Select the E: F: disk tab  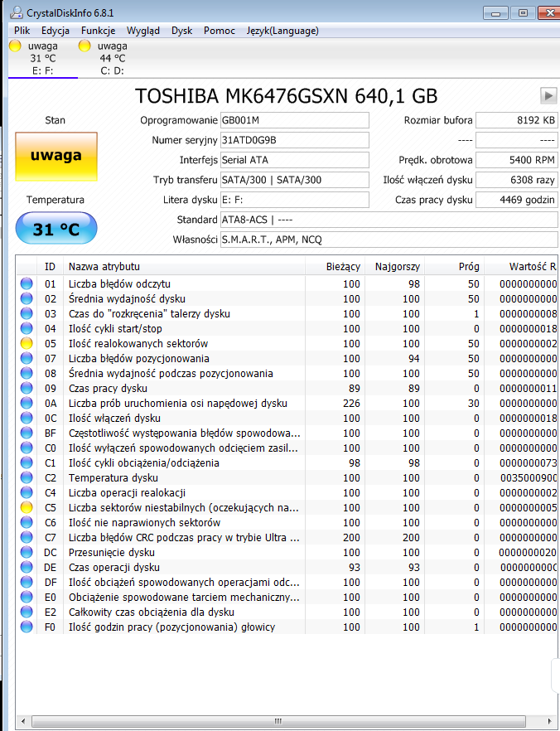point(43,58)
